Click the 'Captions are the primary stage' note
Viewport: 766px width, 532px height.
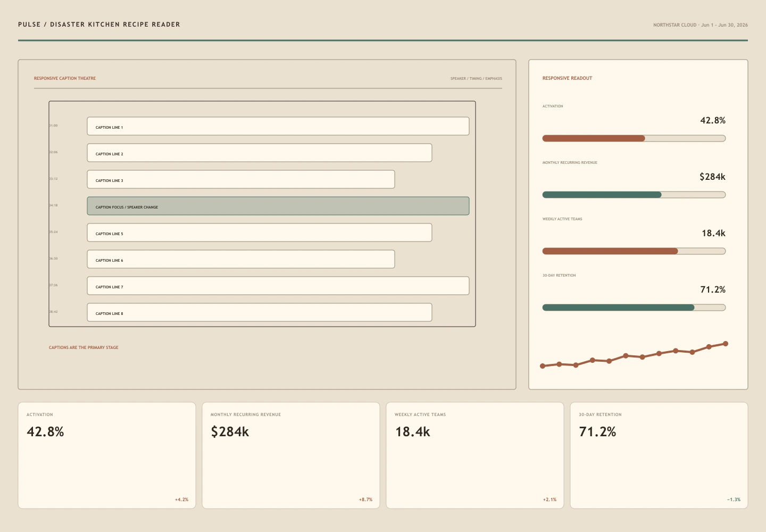[84, 347]
